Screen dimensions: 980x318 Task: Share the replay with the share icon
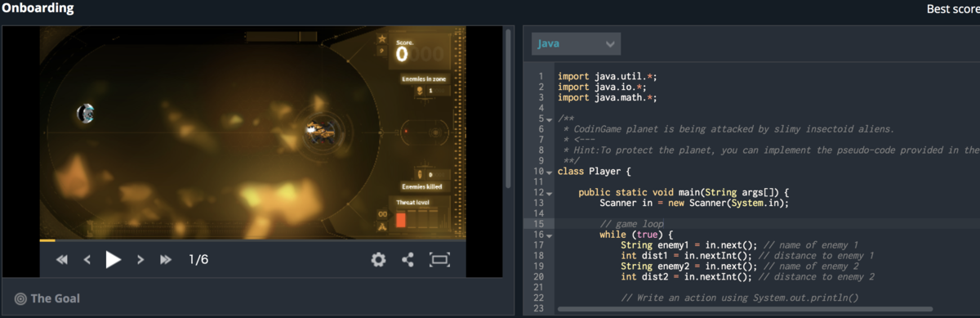(408, 260)
